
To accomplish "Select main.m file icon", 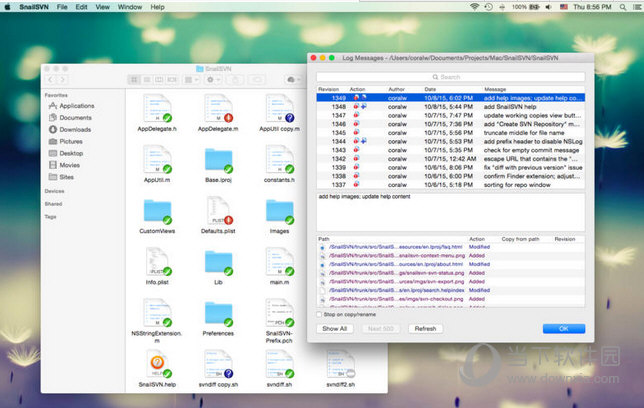I will click(x=280, y=262).
